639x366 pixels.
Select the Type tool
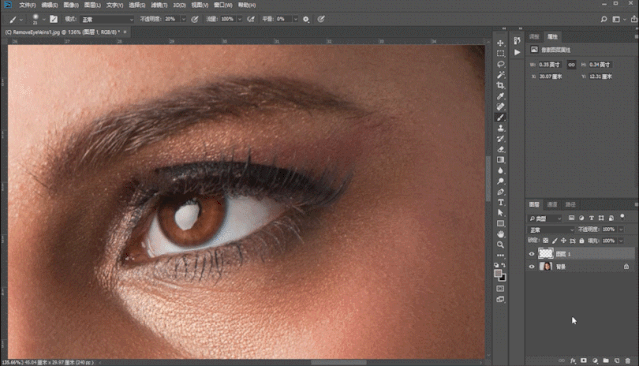[500, 202]
